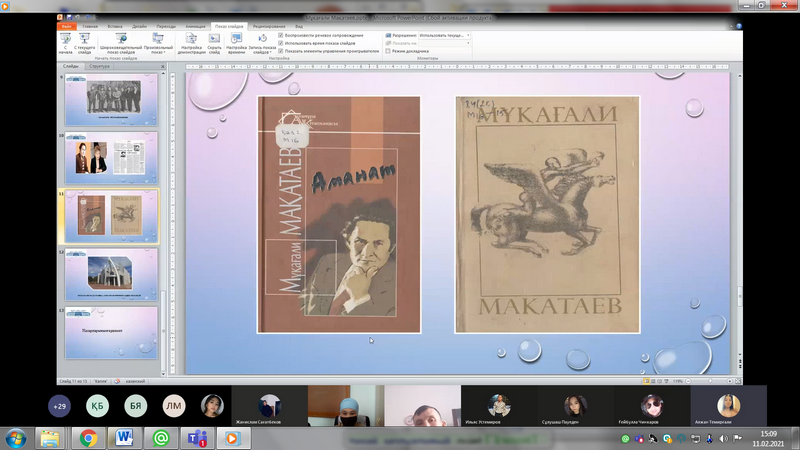Click main editor vertical scrollbar

coord(740,296)
